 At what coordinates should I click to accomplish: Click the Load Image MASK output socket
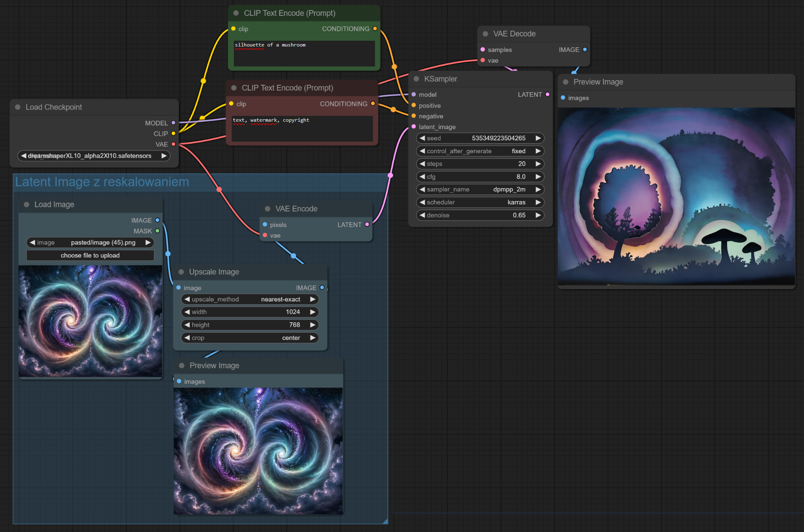point(157,231)
